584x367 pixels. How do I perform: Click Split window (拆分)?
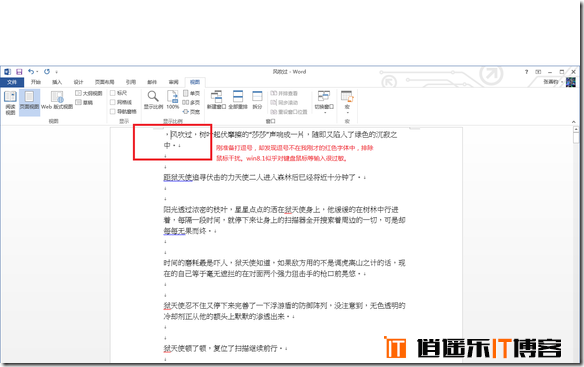pyautogui.click(x=257, y=100)
